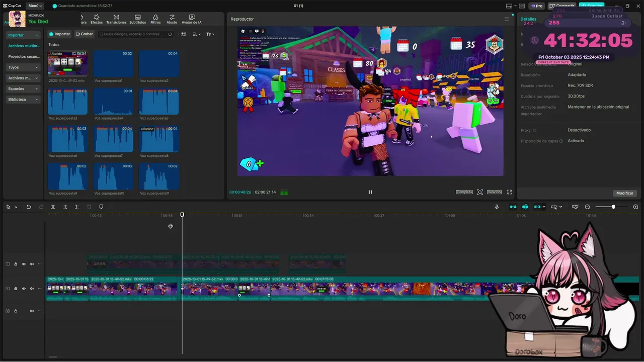644x362 pixels.
Task: Open the Filtros panel
Action: [x=155, y=19]
